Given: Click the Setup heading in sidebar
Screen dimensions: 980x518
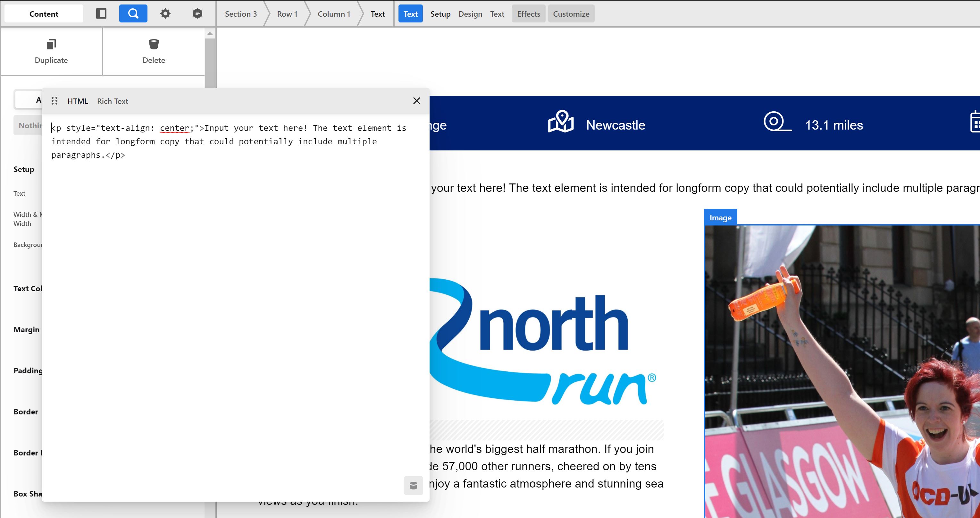Looking at the screenshot, I should [x=24, y=169].
